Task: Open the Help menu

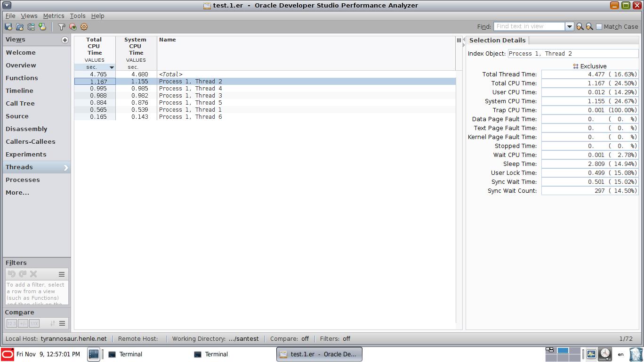Action: click(97, 16)
